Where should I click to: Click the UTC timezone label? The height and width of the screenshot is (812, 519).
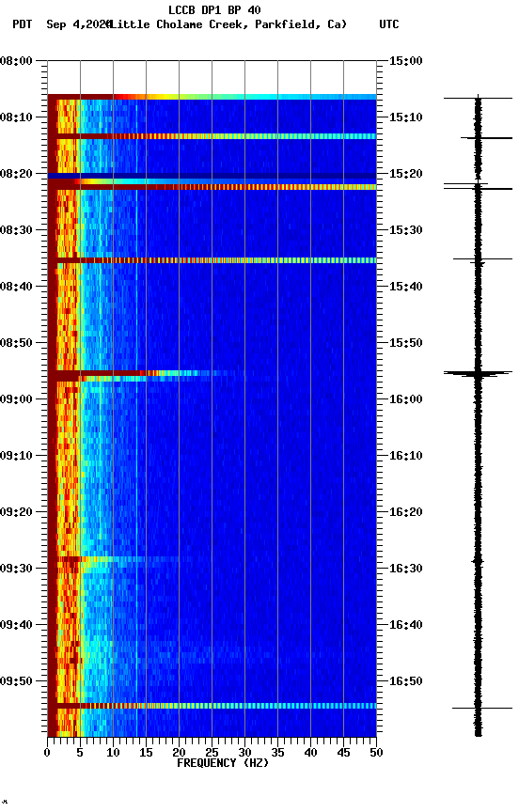pos(389,24)
